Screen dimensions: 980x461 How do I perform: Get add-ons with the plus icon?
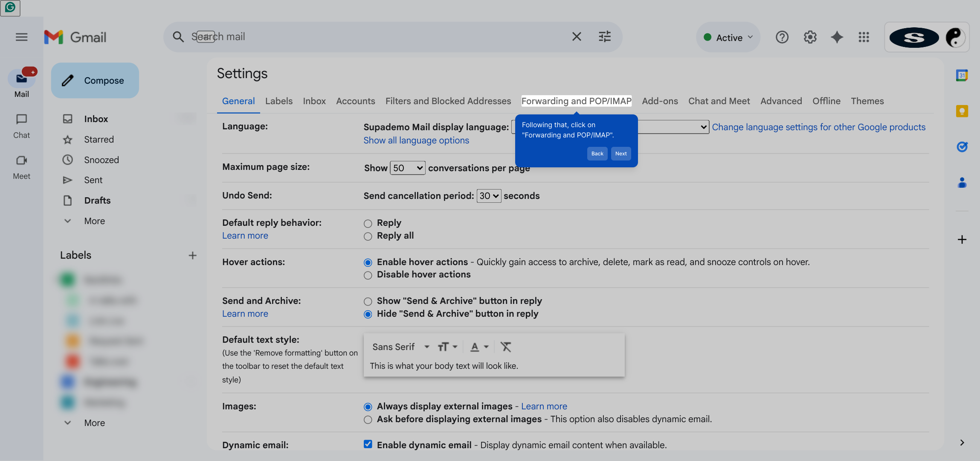pos(962,239)
